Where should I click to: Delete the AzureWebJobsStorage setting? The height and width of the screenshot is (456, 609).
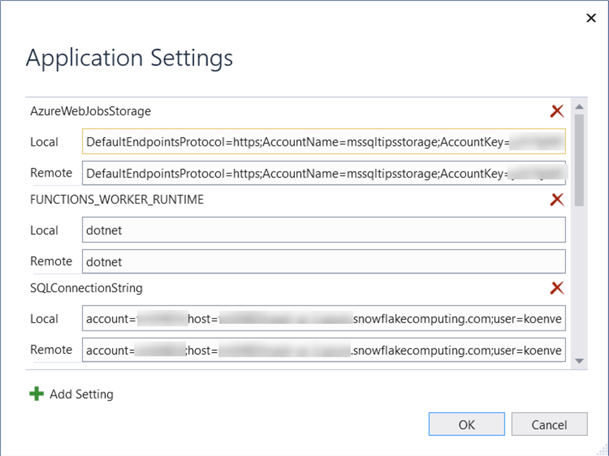tap(557, 112)
